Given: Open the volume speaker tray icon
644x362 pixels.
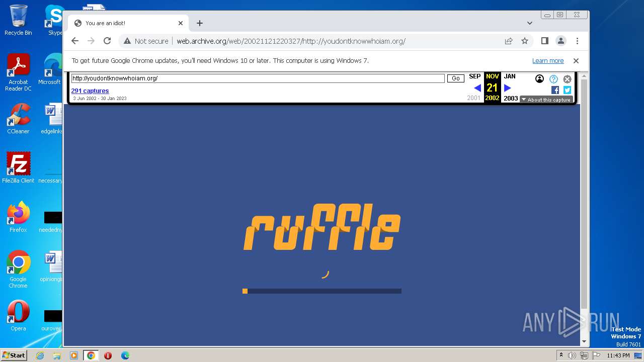Looking at the screenshot, I should coord(572,355).
